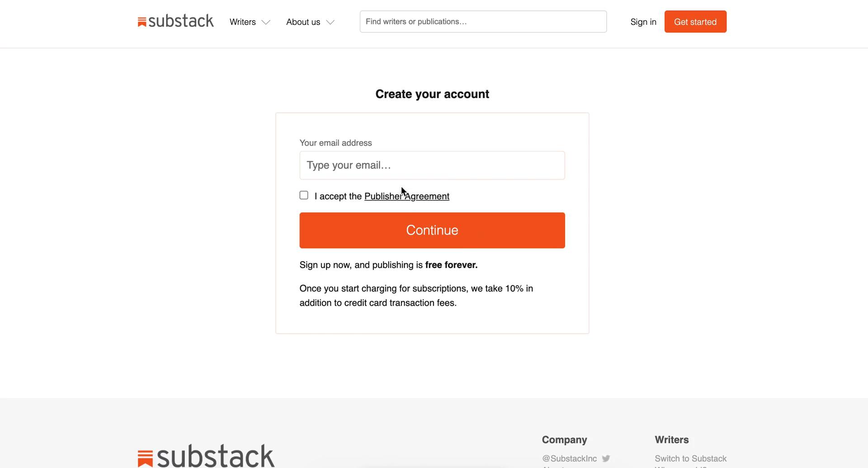Click the footer Substack logo
868x468 pixels.
206,455
